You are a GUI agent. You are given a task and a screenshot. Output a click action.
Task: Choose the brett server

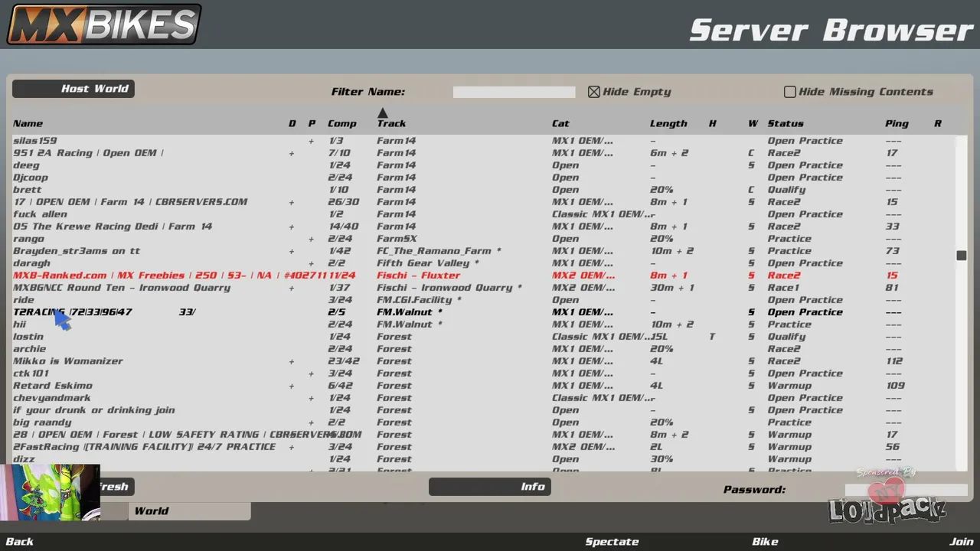point(485,190)
